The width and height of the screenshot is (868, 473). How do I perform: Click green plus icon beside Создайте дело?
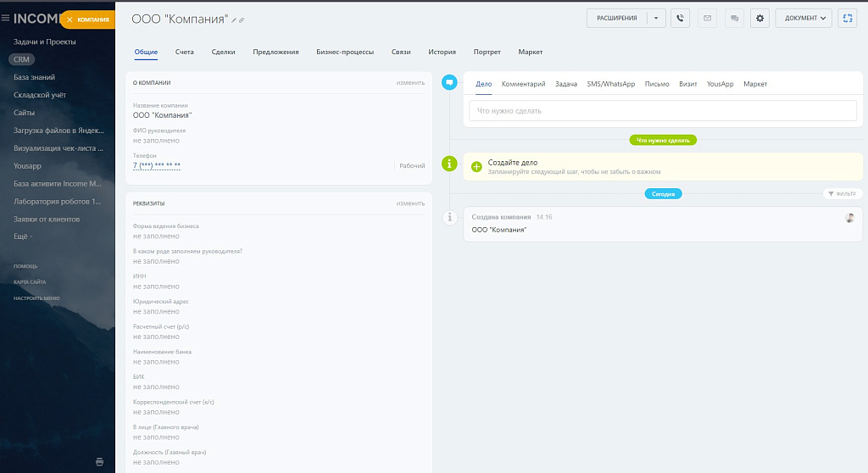[x=476, y=166]
